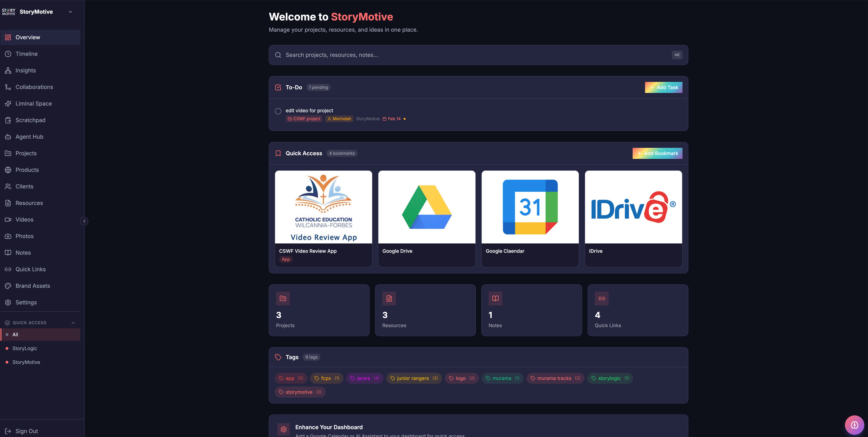
Task: Open the Settings page
Action: (x=26, y=302)
